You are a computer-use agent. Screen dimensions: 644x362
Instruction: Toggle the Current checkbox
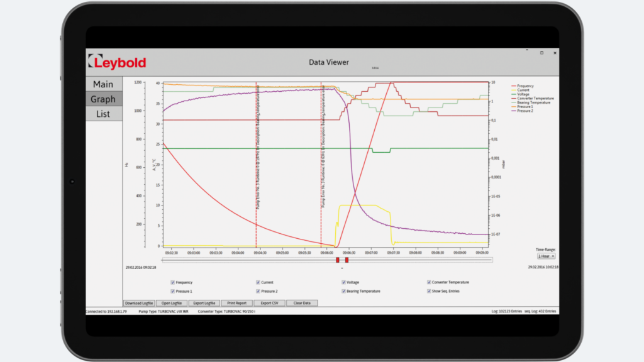(x=258, y=282)
